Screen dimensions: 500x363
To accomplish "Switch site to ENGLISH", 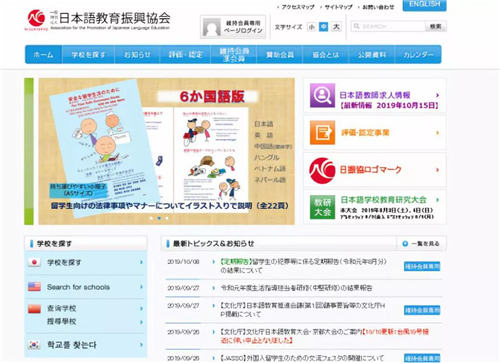I will [424, 5].
